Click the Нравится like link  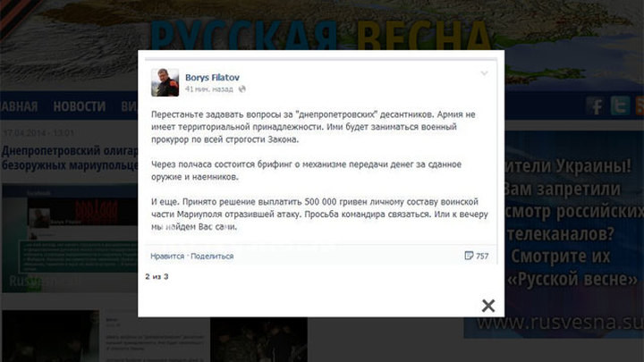[x=167, y=257]
